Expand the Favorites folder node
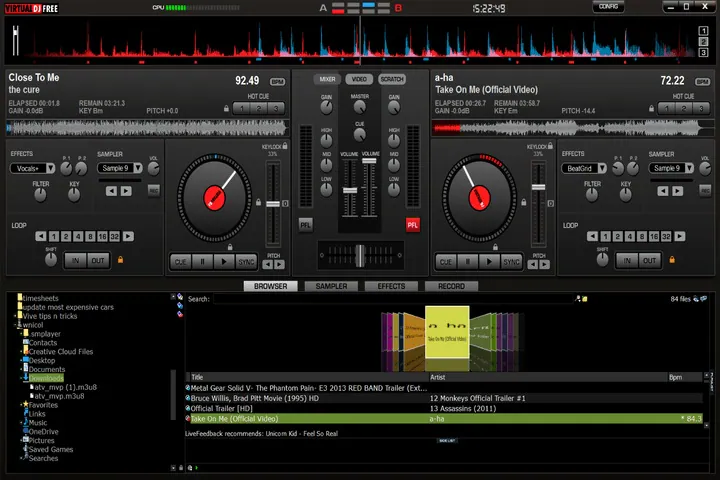 [x=21, y=405]
